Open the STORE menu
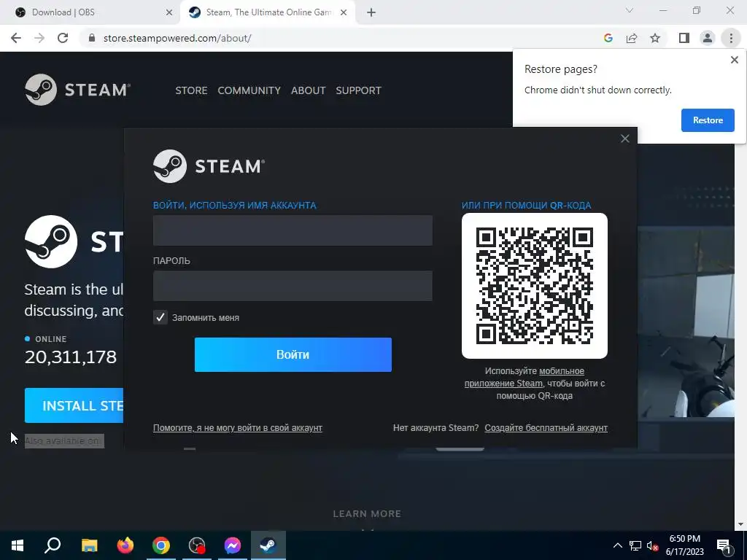Image resolution: width=747 pixels, height=560 pixels. pyautogui.click(x=191, y=90)
